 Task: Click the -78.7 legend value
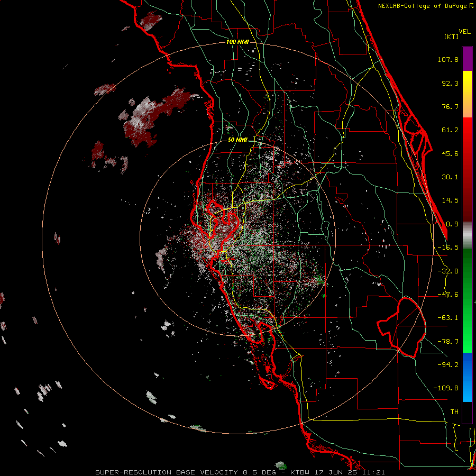click(448, 342)
